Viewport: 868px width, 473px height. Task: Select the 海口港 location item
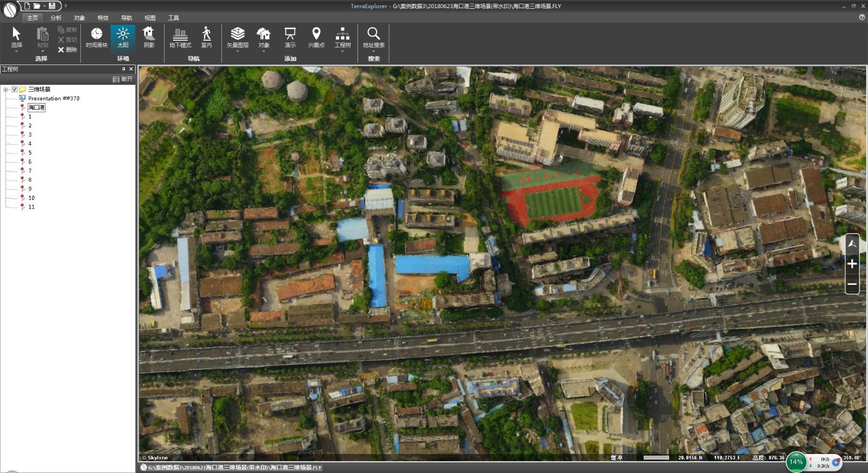coord(36,107)
